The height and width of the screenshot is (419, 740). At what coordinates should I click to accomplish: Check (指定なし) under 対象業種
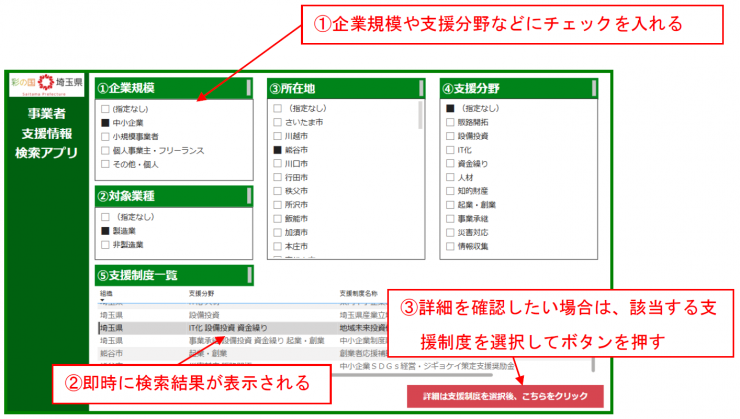(105, 217)
